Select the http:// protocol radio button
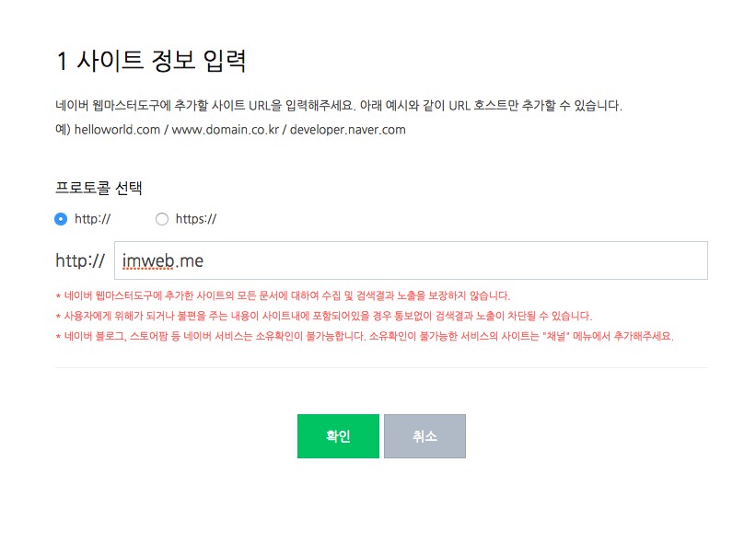The width and height of the screenshot is (756, 555). point(61,219)
